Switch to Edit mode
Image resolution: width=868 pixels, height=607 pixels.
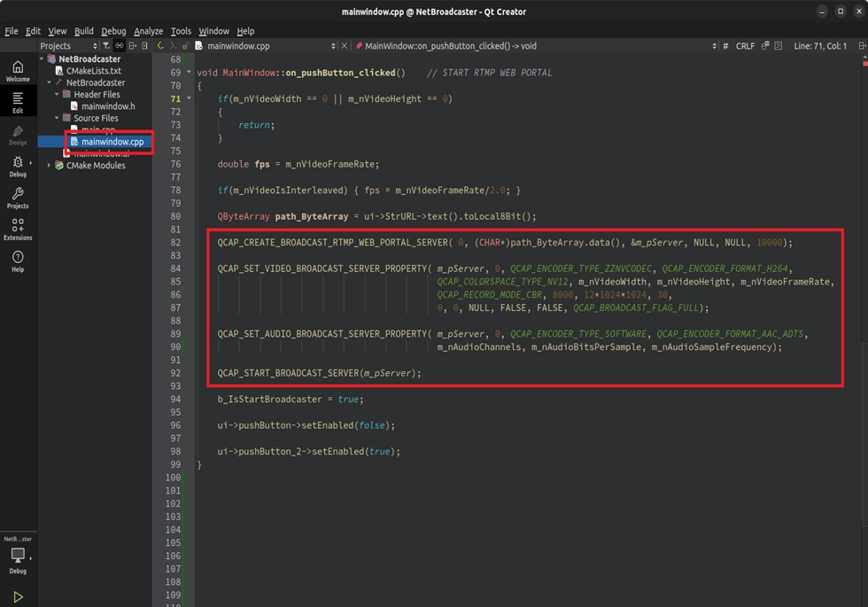pyautogui.click(x=18, y=103)
